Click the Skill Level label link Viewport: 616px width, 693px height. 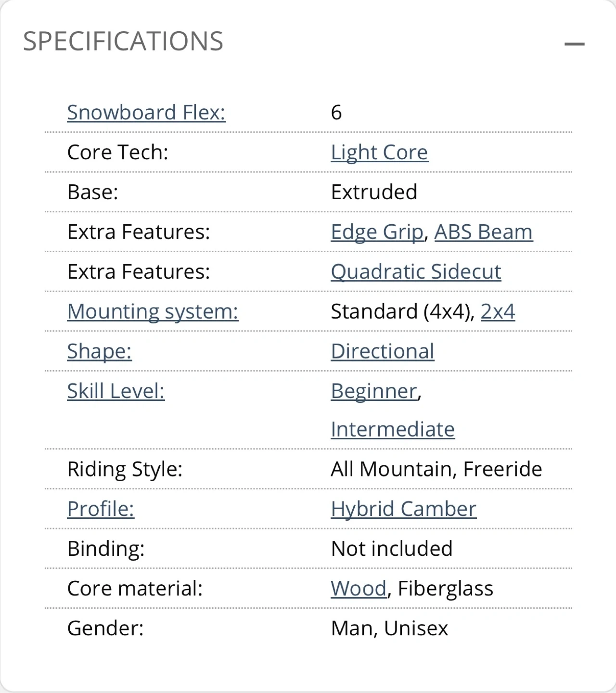click(115, 391)
